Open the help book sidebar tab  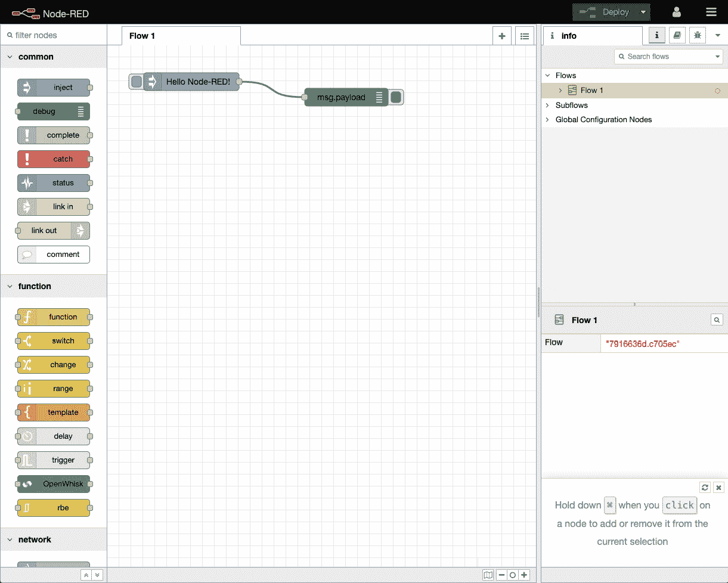[x=677, y=35]
